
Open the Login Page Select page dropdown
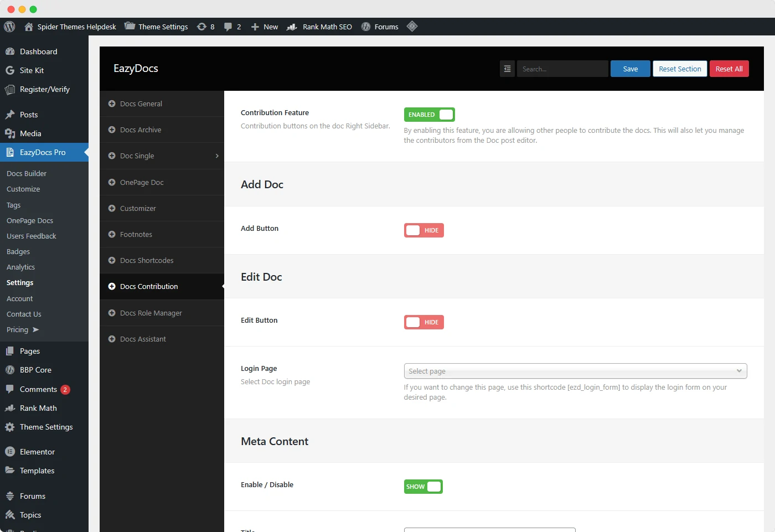pyautogui.click(x=575, y=371)
